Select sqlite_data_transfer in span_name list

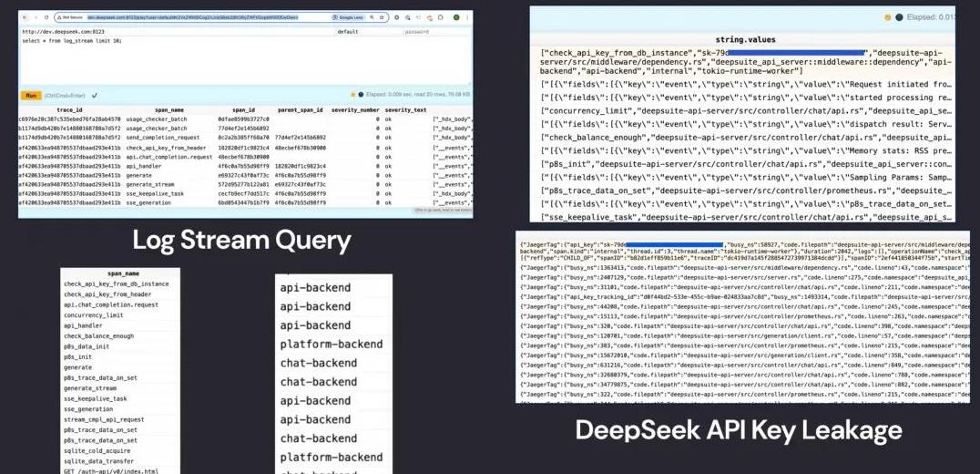coord(98,461)
